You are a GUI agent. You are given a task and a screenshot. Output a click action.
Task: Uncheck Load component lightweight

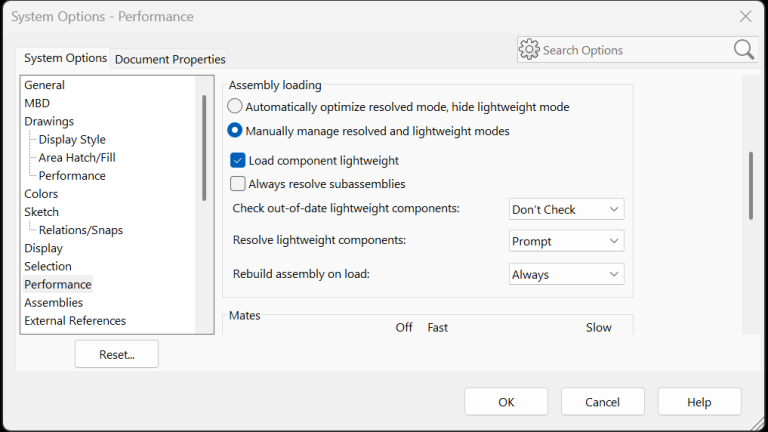pos(238,160)
